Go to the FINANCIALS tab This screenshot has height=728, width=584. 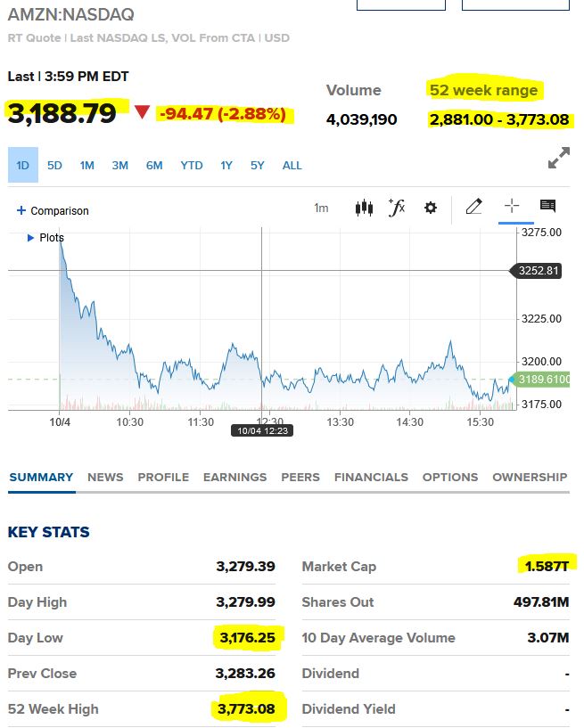pyautogui.click(x=371, y=477)
